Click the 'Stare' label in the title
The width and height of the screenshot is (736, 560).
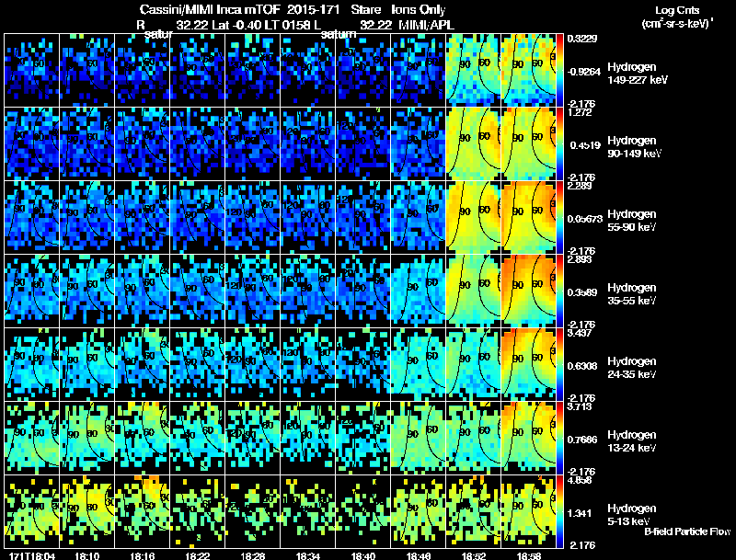(x=365, y=10)
